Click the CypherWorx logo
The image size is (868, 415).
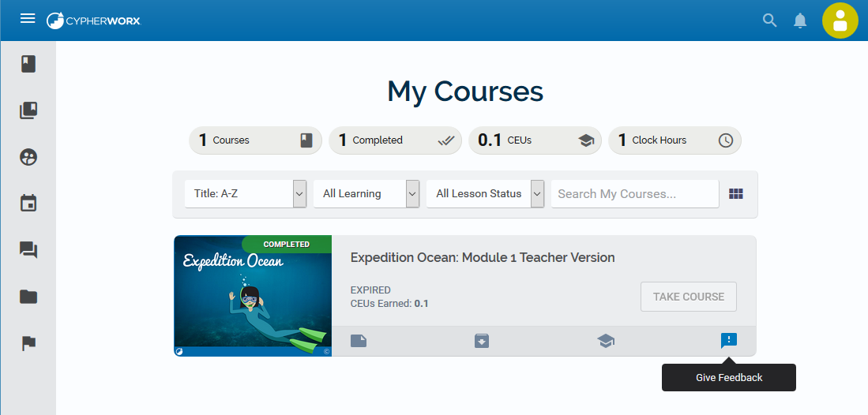tap(93, 21)
